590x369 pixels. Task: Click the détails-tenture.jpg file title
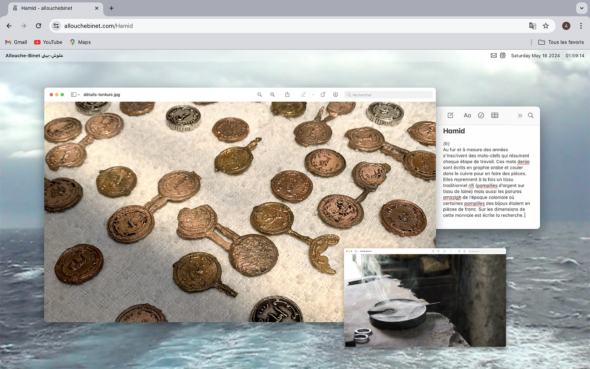tap(102, 94)
